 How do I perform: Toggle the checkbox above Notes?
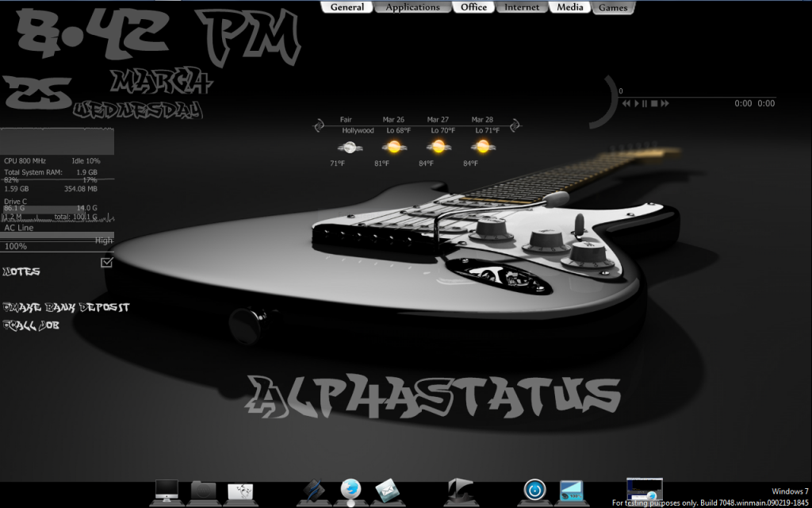pos(107,262)
